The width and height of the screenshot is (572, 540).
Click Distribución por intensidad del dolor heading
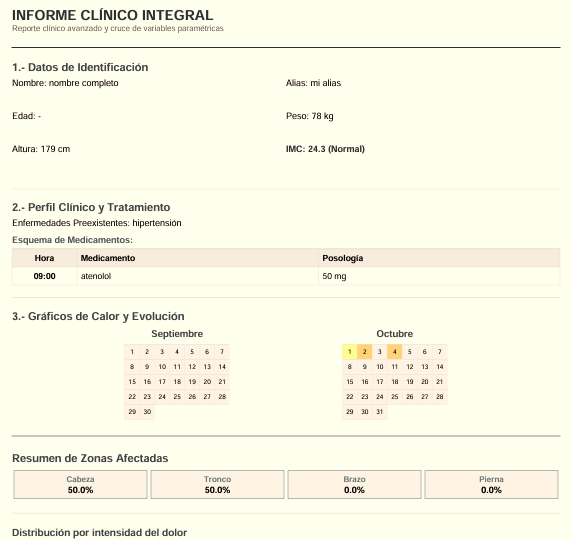coord(100,533)
